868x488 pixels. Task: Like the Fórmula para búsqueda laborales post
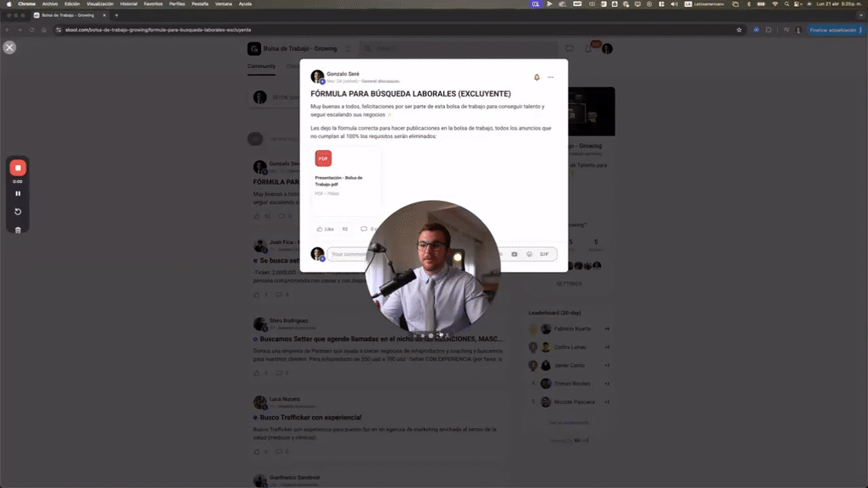pyautogui.click(x=325, y=229)
